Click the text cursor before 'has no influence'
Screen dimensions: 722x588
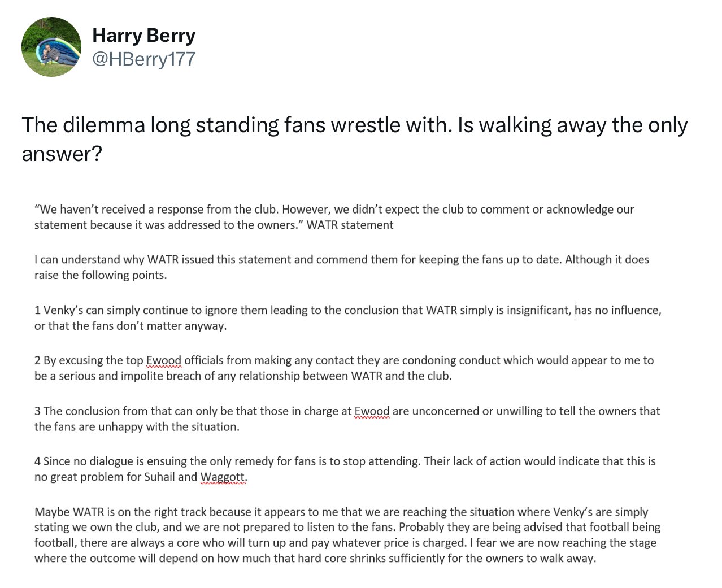tap(575, 310)
